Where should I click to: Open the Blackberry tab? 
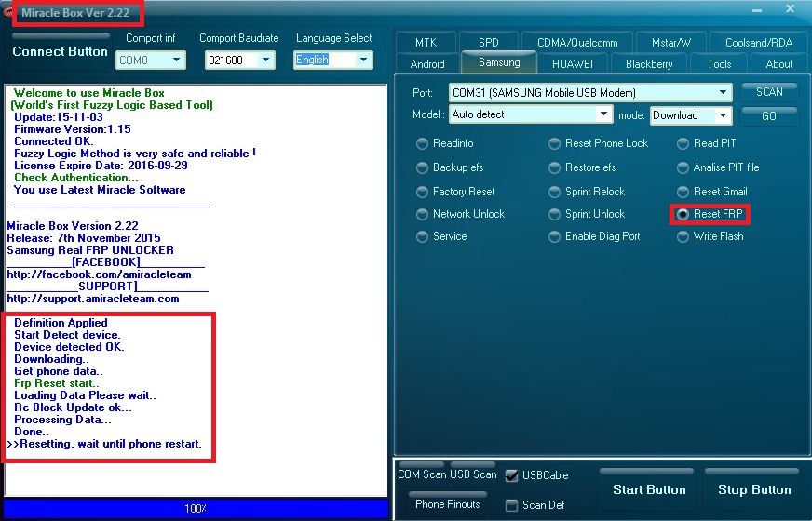[649, 64]
